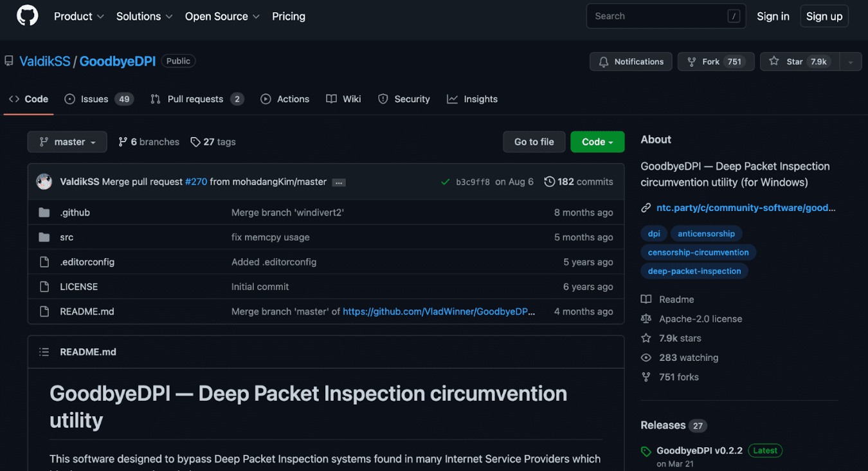Switch to the Issues tab
868x471 pixels.
[99, 99]
